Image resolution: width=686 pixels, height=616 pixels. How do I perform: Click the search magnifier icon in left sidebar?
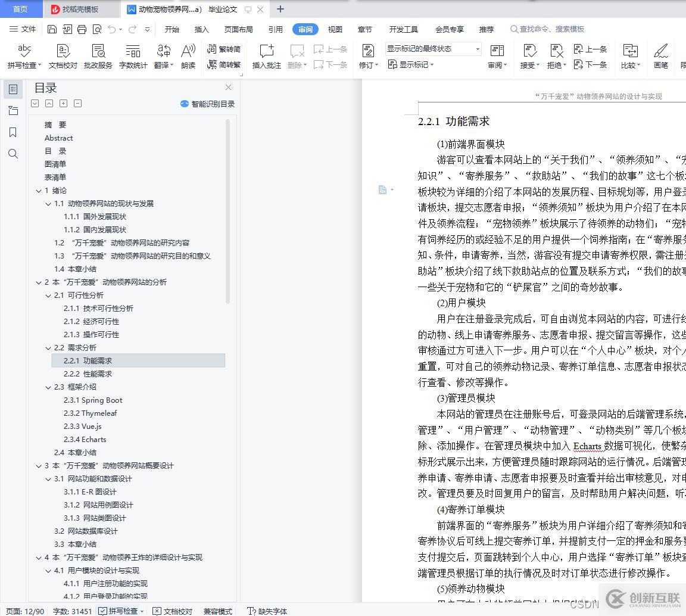click(x=13, y=154)
